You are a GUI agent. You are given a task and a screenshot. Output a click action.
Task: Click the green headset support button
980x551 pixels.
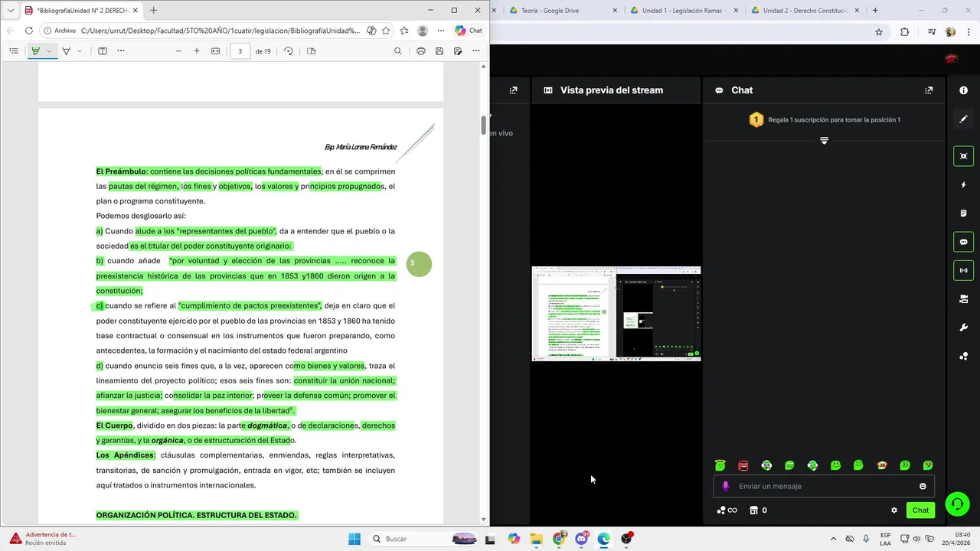coord(957,504)
